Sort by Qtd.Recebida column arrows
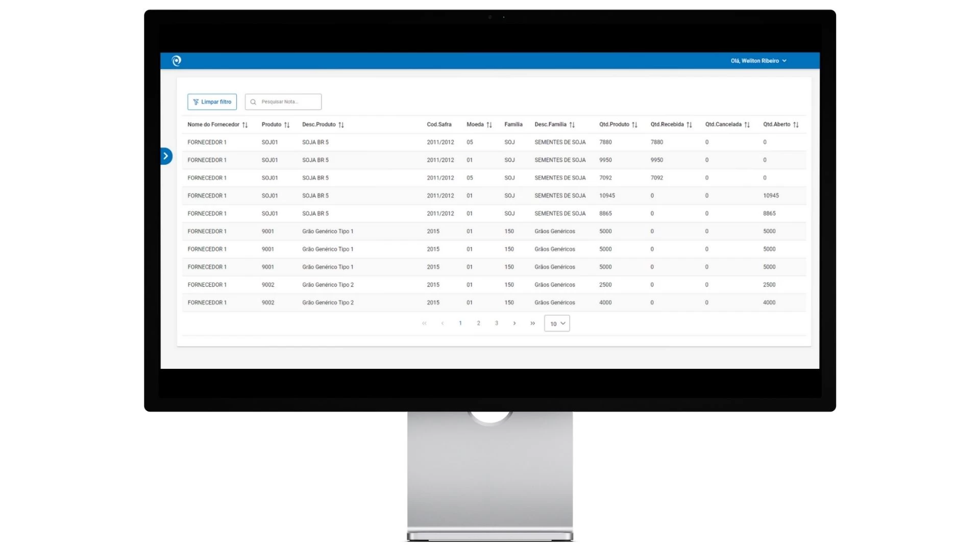The image size is (980, 551). point(689,125)
